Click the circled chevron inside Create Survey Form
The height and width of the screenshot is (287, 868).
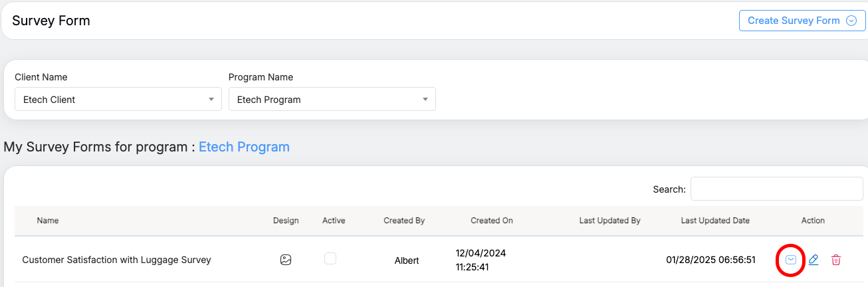click(851, 21)
